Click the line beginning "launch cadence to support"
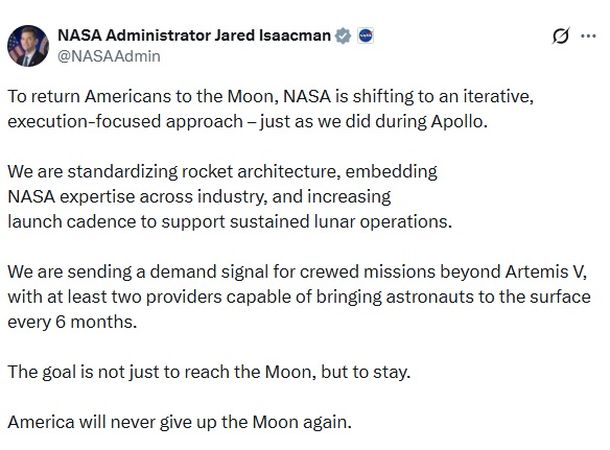This screenshot has height=450, width=610. click(x=230, y=218)
